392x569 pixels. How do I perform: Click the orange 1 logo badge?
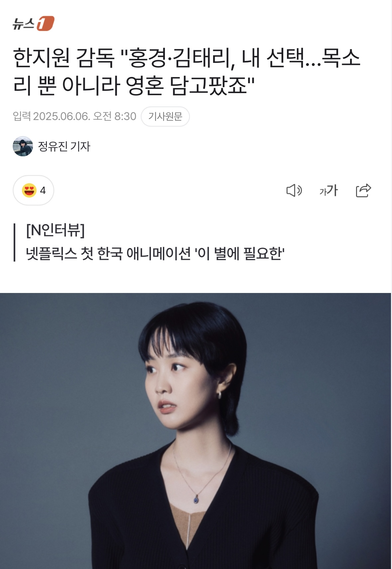(x=45, y=23)
